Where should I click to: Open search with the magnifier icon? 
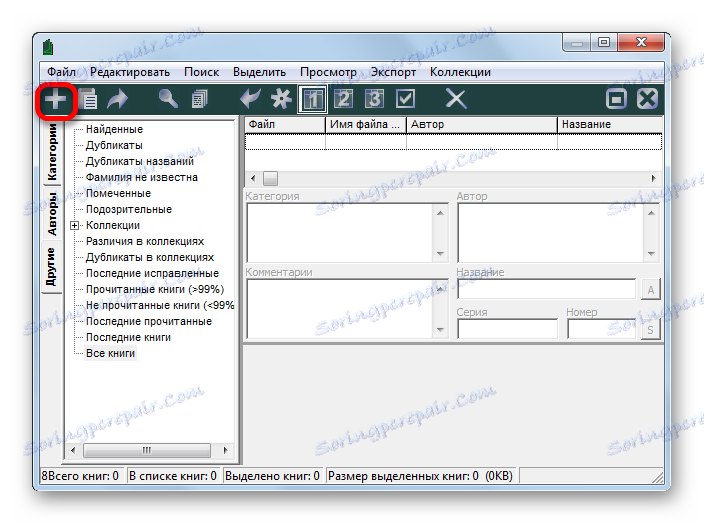(168, 99)
